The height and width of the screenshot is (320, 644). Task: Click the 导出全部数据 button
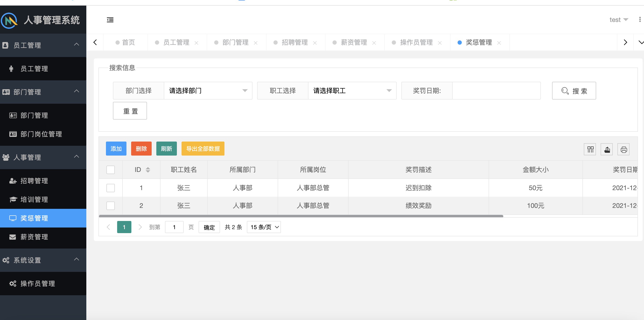[x=203, y=149]
